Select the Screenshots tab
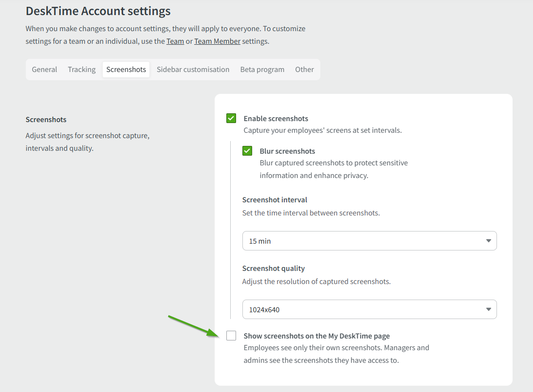The height and width of the screenshot is (392, 533). [126, 70]
